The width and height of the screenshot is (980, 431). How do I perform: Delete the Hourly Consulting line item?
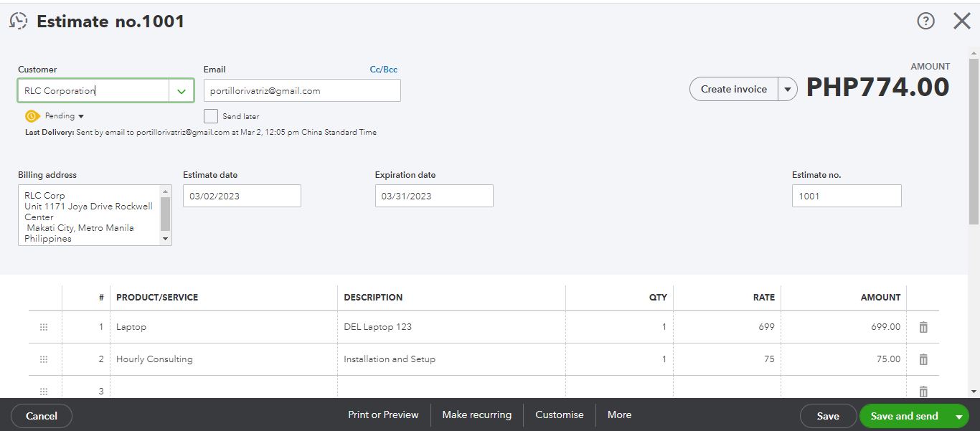923,359
